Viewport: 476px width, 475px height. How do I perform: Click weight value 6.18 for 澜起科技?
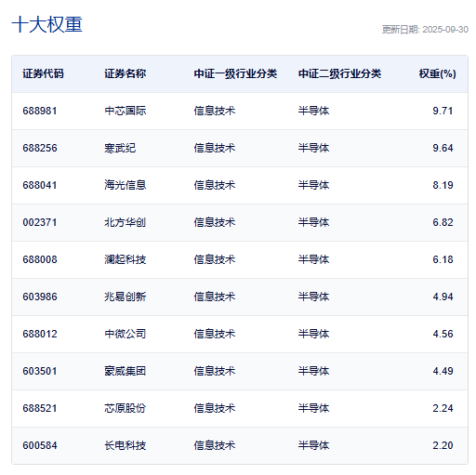(x=443, y=259)
